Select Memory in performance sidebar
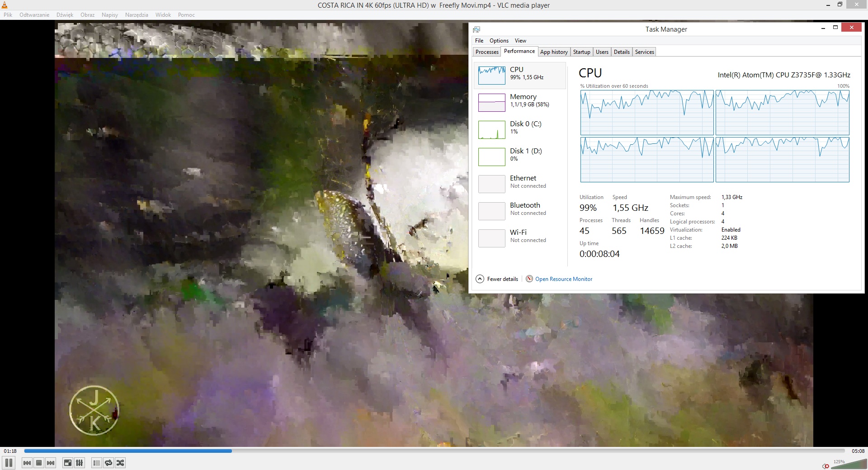The image size is (868, 470). pyautogui.click(x=520, y=102)
